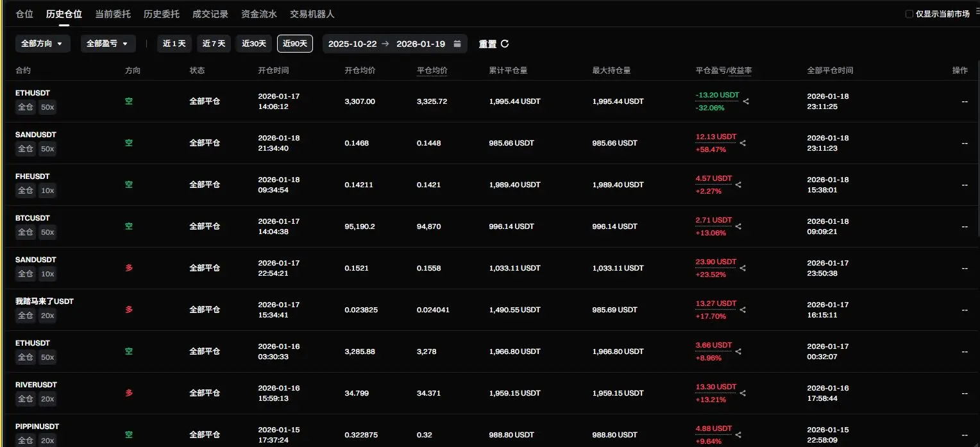Open the 我踏马来了USDT contract name

pos(44,301)
